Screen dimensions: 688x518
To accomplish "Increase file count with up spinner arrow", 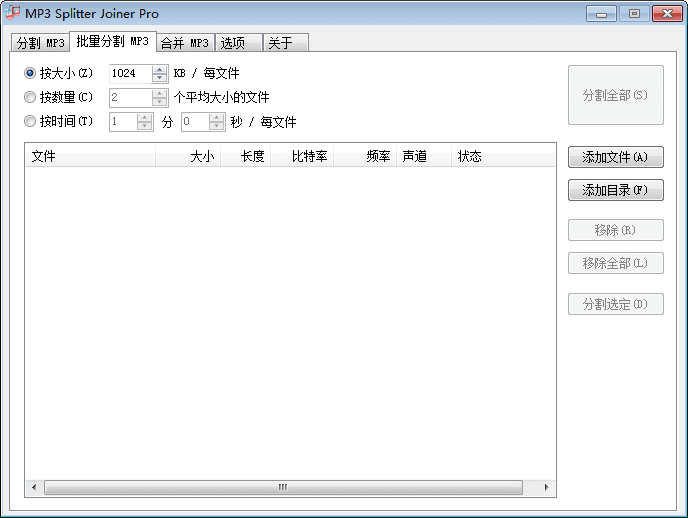I will [x=159, y=93].
